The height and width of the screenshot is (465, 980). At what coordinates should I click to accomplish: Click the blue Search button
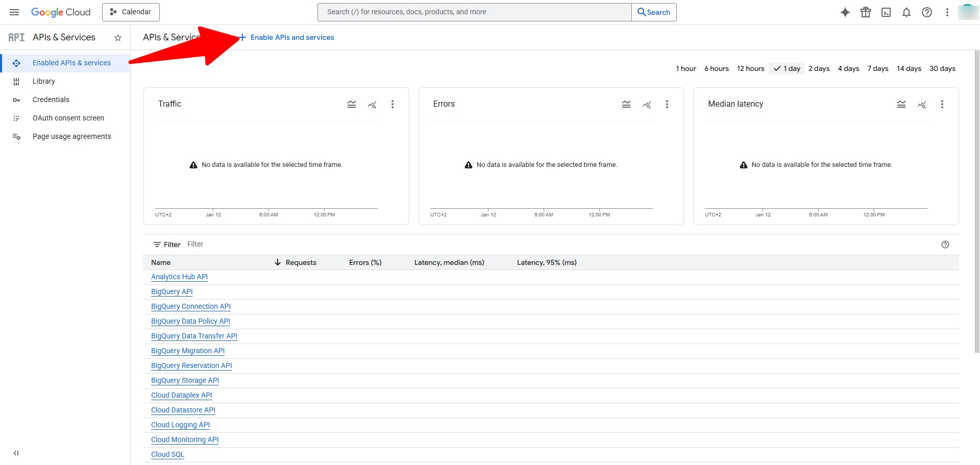click(x=654, y=12)
